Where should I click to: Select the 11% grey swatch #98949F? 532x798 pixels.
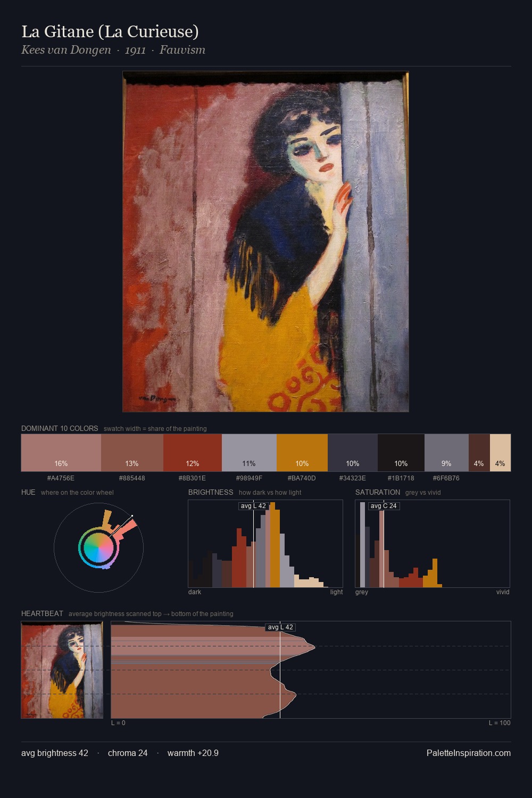[249, 453]
